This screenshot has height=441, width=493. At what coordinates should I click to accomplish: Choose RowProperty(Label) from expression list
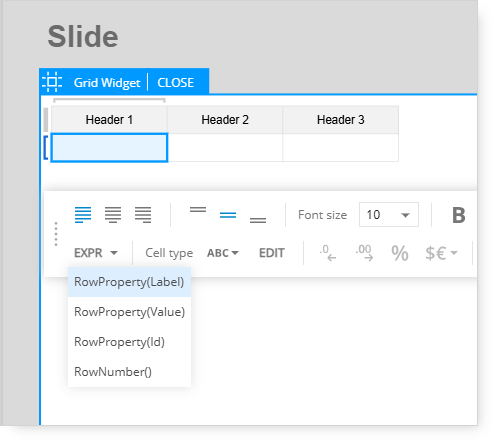click(x=129, y=282)
